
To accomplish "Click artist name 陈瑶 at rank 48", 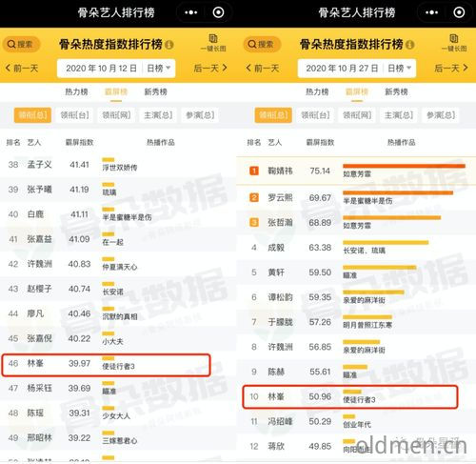I will pos(35,413).
